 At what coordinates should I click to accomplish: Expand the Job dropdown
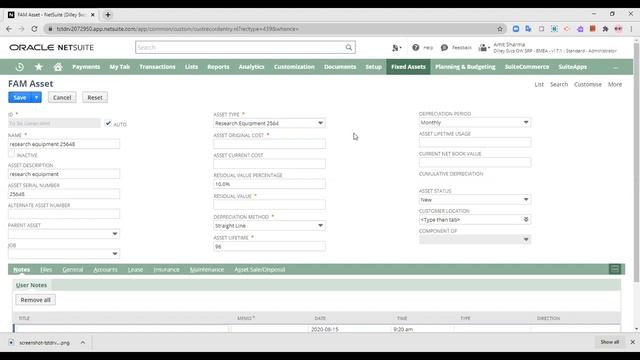(115, 254)
